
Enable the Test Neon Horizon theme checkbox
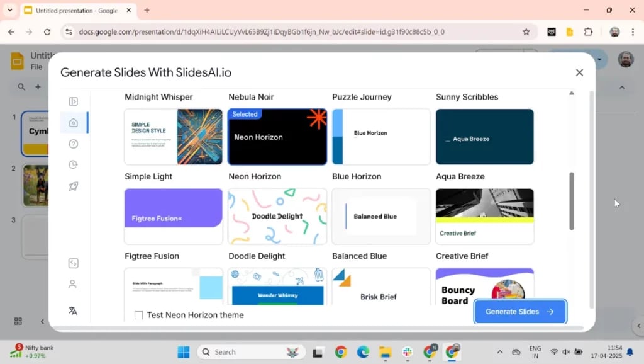pyautogui.click(x=139, y=315)
